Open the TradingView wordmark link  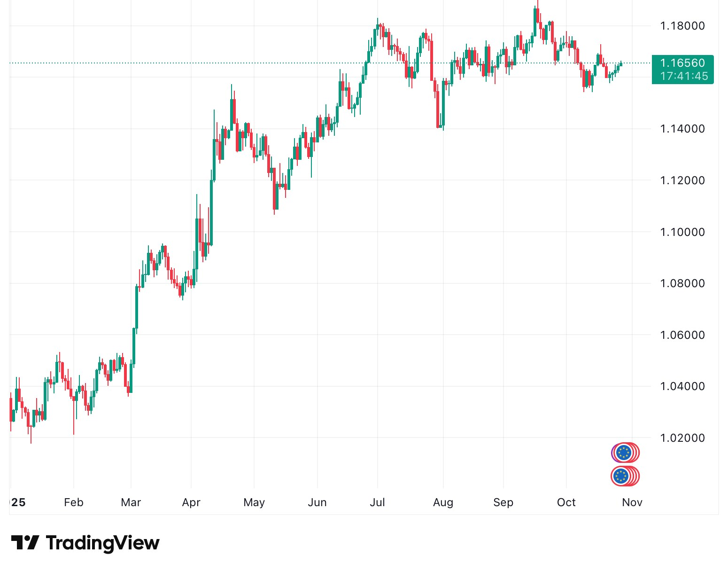click(x=103, y=543)
